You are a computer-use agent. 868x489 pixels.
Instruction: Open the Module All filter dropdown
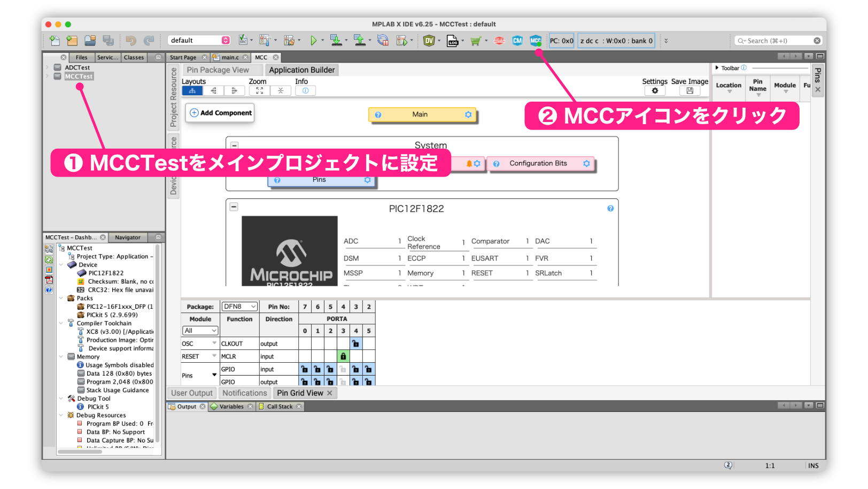200,331
